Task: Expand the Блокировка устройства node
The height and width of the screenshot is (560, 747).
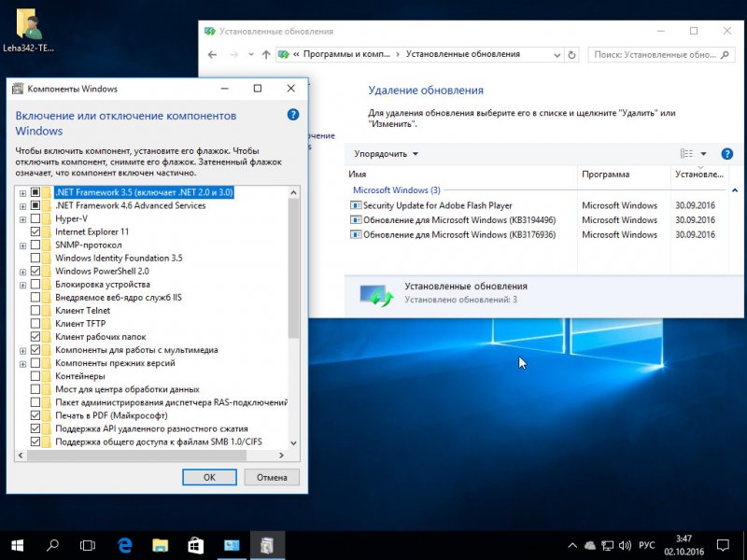Action: coord(22,285)
